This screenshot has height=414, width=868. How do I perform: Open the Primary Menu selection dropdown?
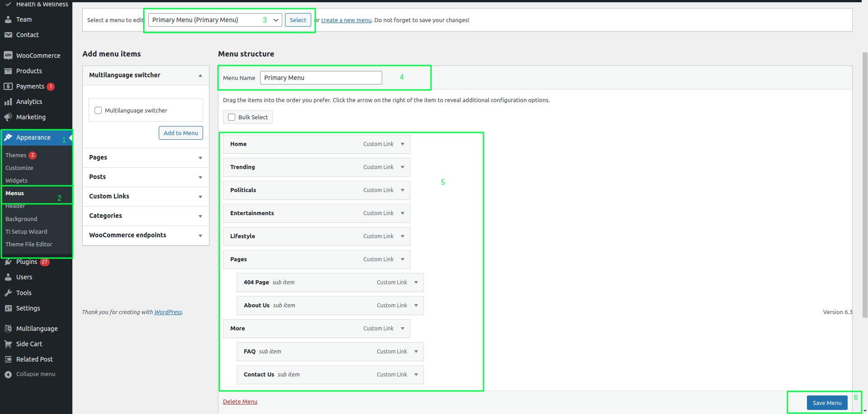click(x=215, y=20)
